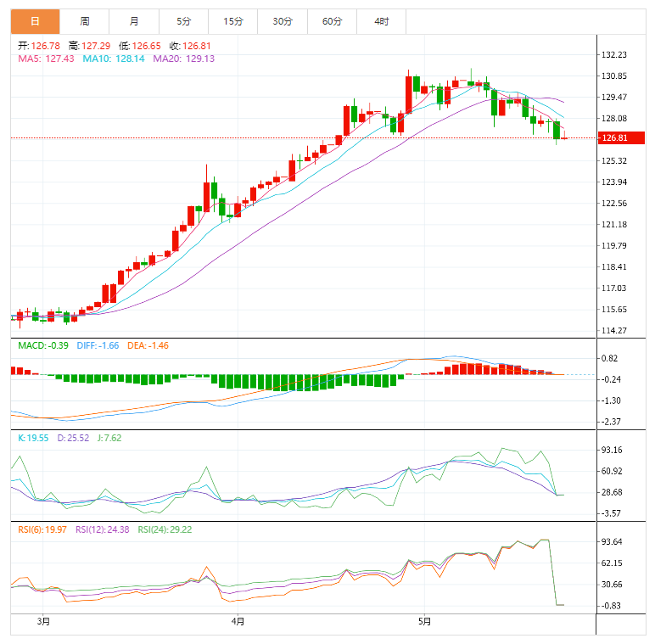655x644 pixels.
Task: Click the -2.37 MACD axis label
Action: coord(611,422)
